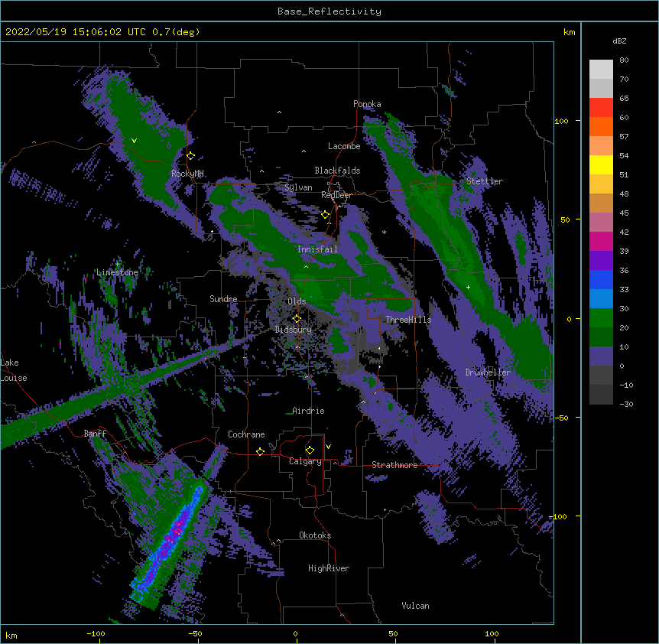Viewport: 659px width, 644px height.
Task: Pick the light blue 33–30 dBZ legend band
Action: coord(601,298)
